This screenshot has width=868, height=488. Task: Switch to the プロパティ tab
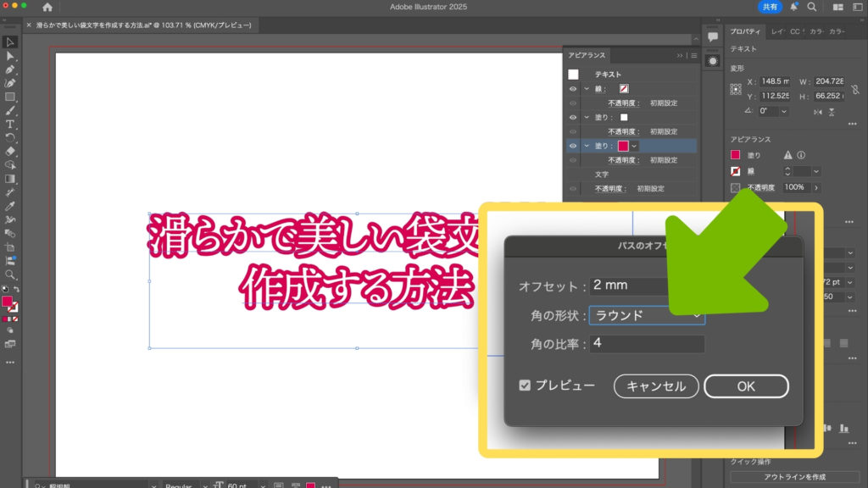click(x=746, y=31)
